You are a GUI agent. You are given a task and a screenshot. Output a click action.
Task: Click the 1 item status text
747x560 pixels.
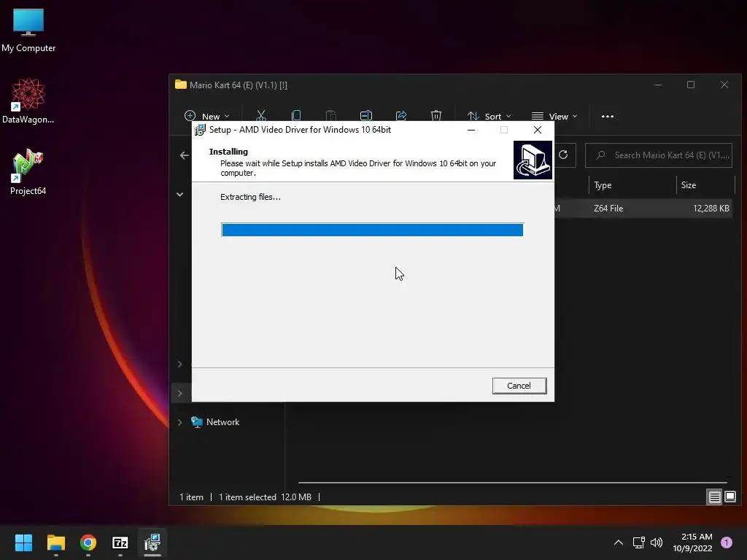[x=191, y=497]
